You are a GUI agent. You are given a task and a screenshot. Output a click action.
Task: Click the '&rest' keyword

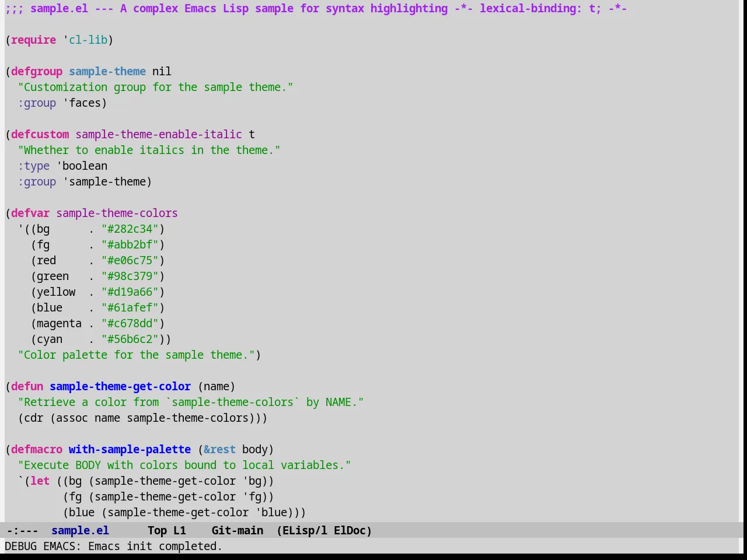tap(219, 449)
